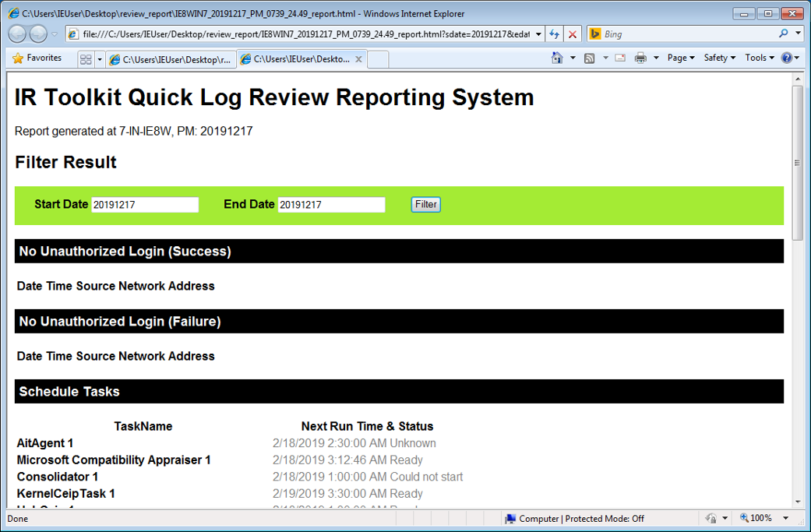View RSS feeds for this page
Image resolution: width=811 pixels, height=532 pixels.
click(x=590, y=58)
